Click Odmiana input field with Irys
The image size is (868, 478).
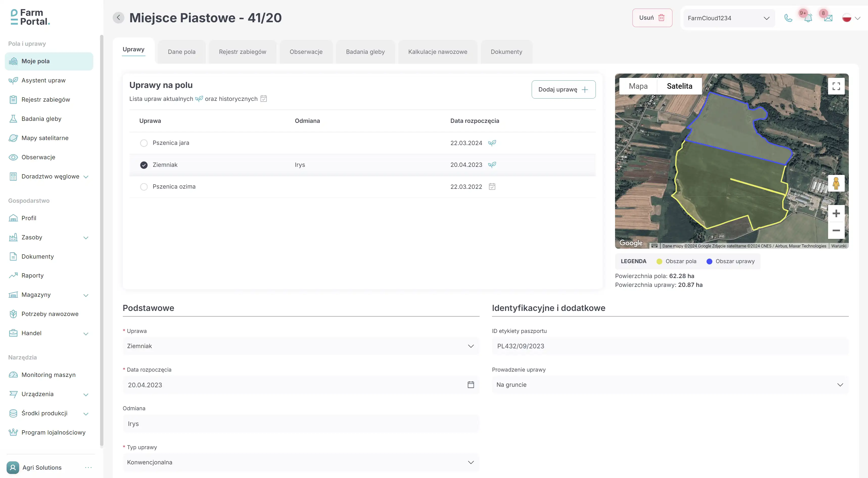click(x=300, y=423)
